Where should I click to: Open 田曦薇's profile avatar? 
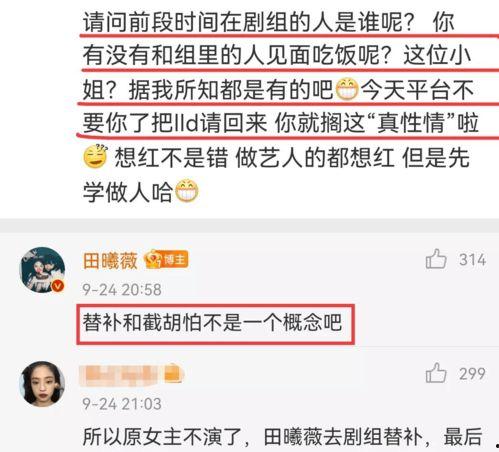click(43, 270)
